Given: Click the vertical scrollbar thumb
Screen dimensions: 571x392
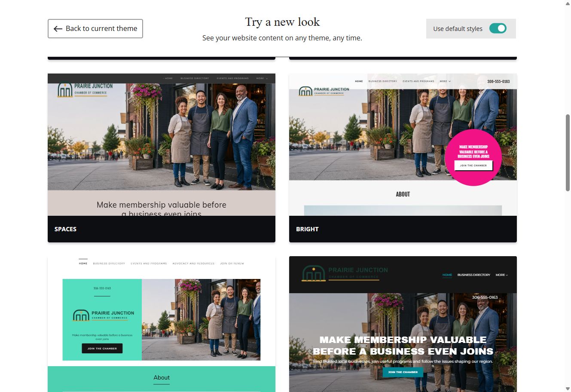Looking at the screenshot, I should [x=568, y=153].
